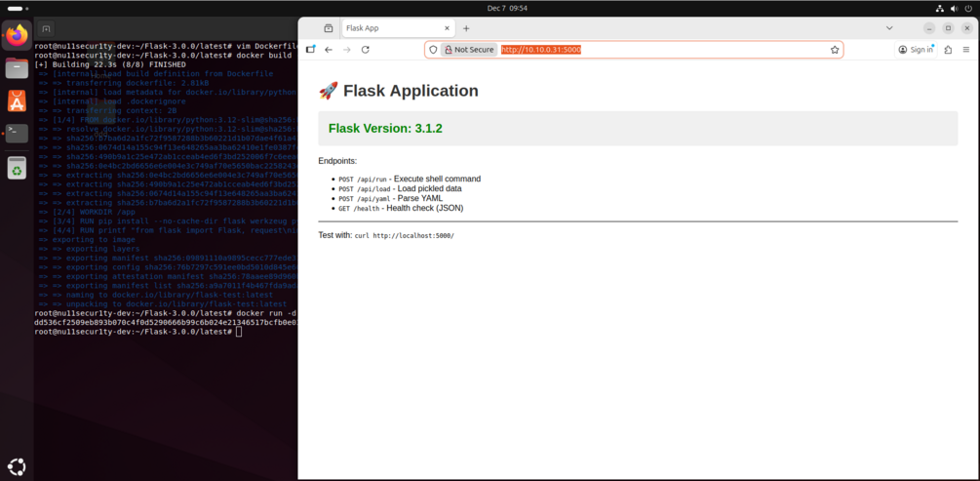Bookmark this page with the star icon
Screen dimensions: 980x481
[x=835, y=50]
